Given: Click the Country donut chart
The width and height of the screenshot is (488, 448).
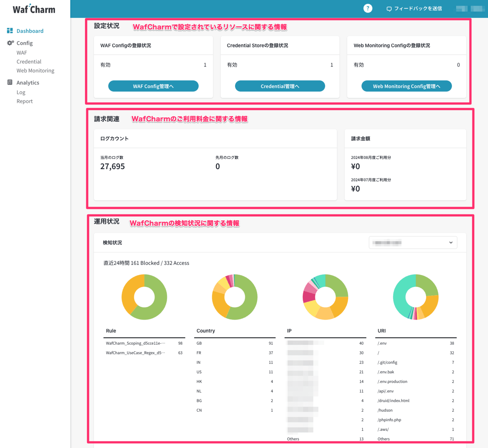Looking at the screenshot, I should point(234,297).
